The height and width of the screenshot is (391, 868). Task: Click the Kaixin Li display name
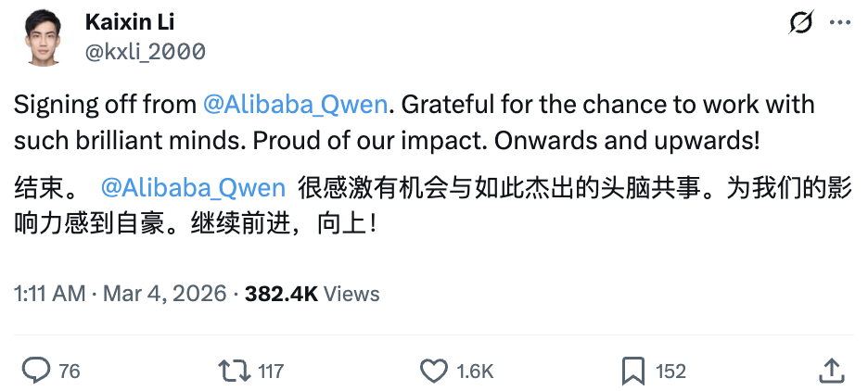pyautogui.click(x=129, y=21)
